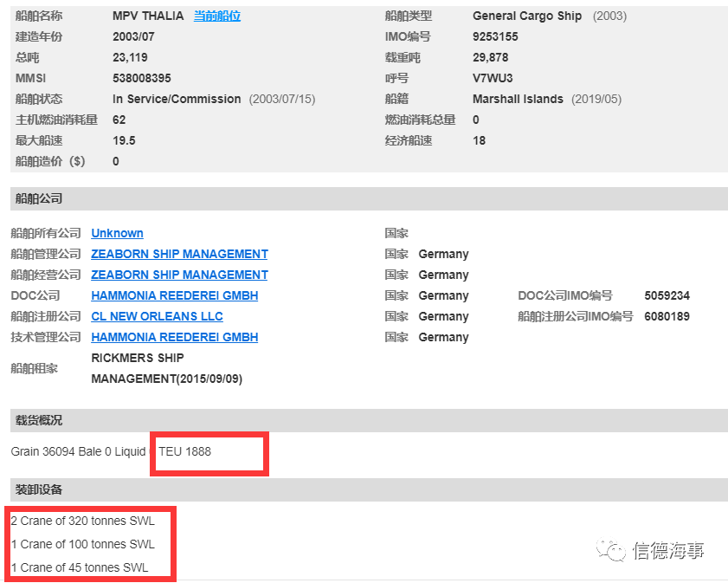The height and width of the screenshot is (583, 728).
Task: Select the ship type year (2003)
Action: tap(609, 16)
